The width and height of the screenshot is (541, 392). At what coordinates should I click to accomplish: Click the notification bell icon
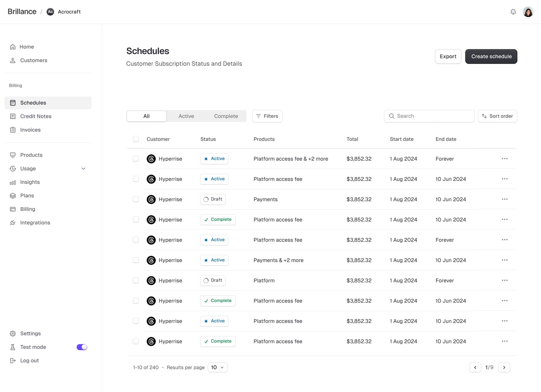513,12
